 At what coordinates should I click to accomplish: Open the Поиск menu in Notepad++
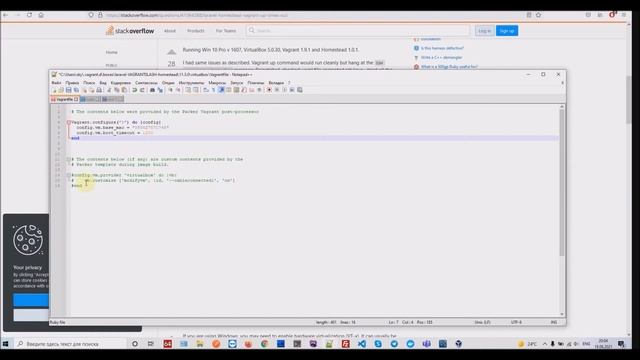89,83
